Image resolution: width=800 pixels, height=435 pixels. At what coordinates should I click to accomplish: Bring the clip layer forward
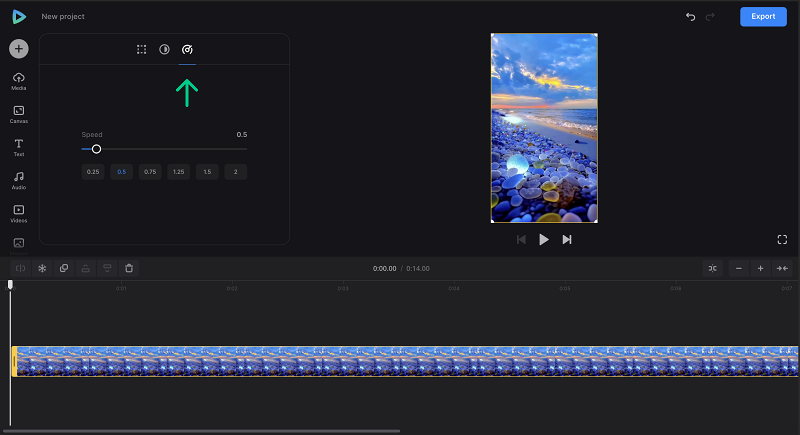coord(86,268)
